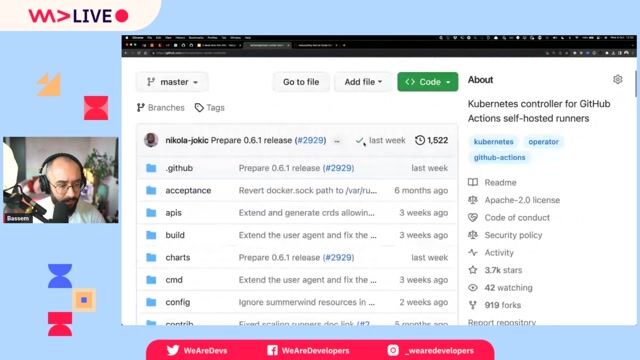
Task: Open commit 'Extend and generate crds allowin...'
Action: coord(307,213)
